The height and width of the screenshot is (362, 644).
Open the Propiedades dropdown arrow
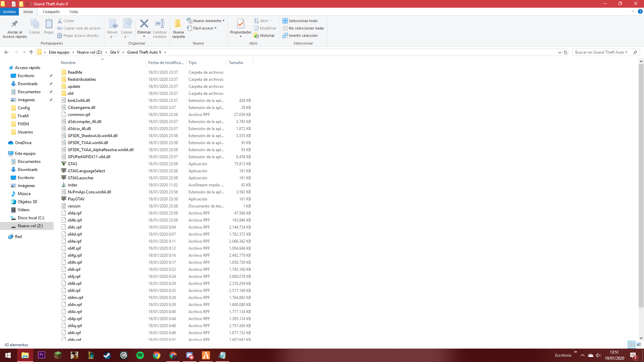(240, 36)
